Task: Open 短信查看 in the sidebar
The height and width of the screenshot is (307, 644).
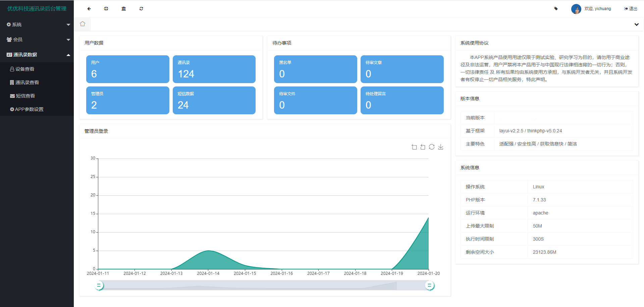Action: (x=25, y=96)
